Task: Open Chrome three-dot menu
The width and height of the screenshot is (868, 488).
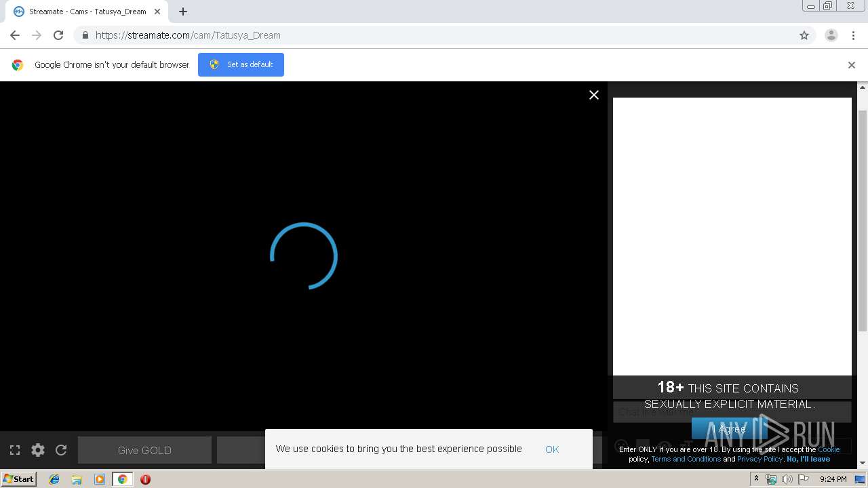Action: (853, 35)
